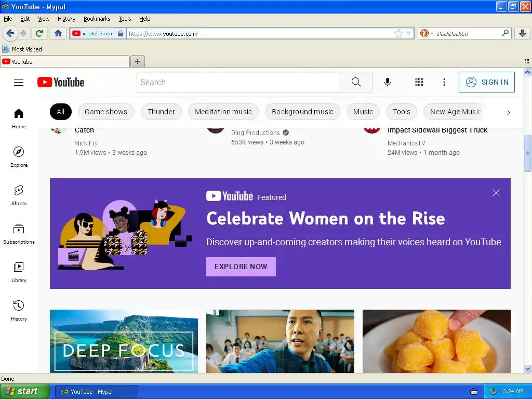Open Subscriptions in the sidebar
This screenshot has width=532, height=399.
point(19,234)
